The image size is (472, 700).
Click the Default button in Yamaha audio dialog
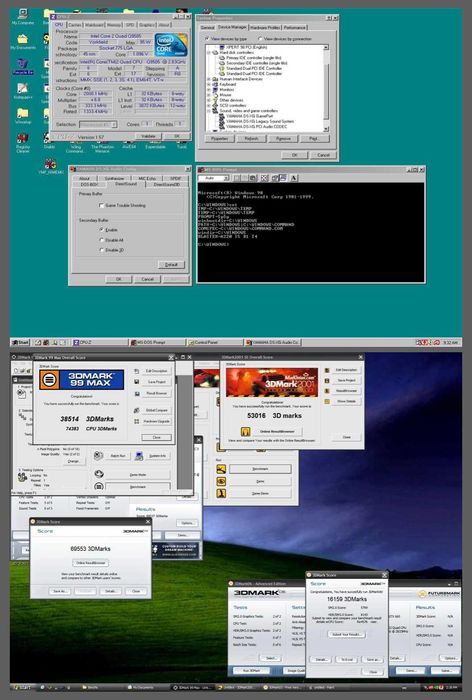[x=171, y=264]
